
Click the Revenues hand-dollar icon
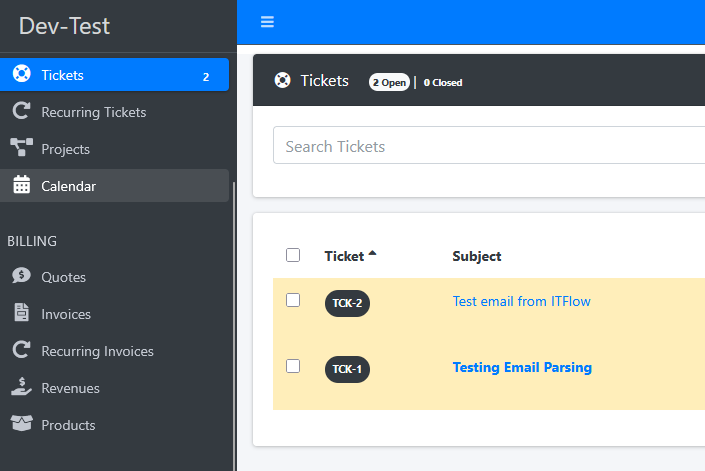[22, 386]
